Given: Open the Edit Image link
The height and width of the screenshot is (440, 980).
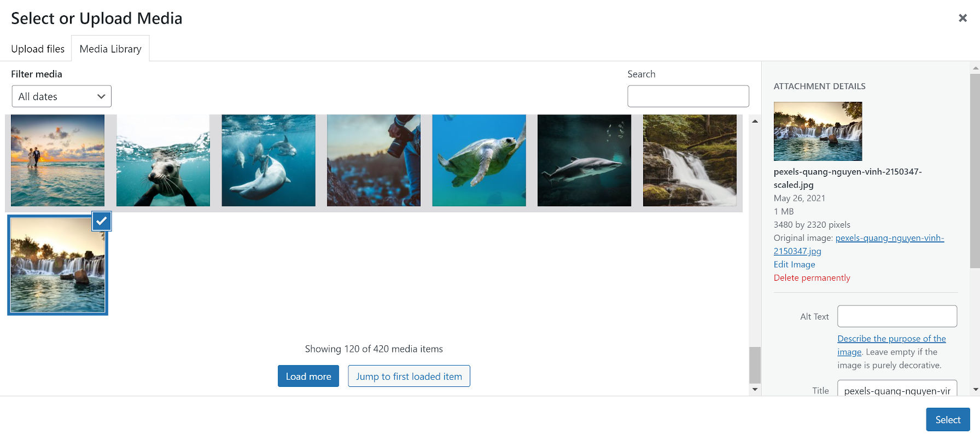Looking at the screenshot, I should [x=794, y=264].
